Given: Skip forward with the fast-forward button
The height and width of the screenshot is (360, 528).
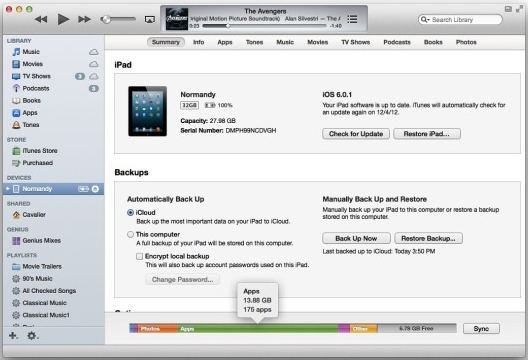Looking at the screenshot, I should click(x=84, y=20).
